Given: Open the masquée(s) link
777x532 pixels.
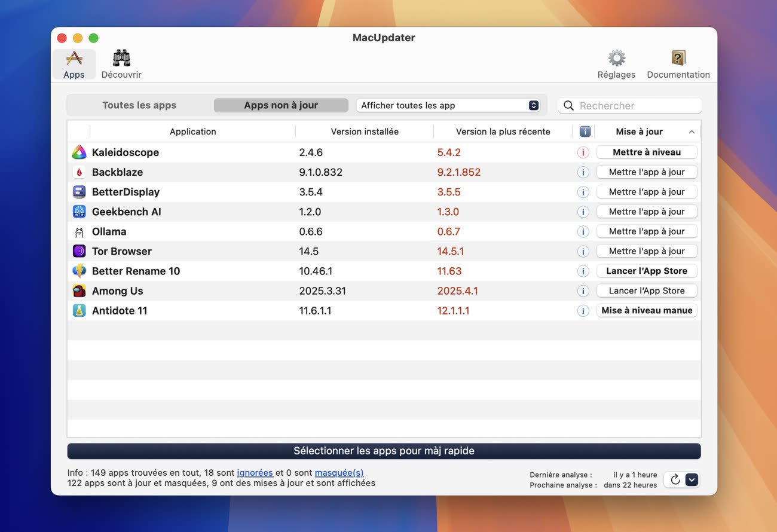Looking at the screenshot, I should 339,473.
